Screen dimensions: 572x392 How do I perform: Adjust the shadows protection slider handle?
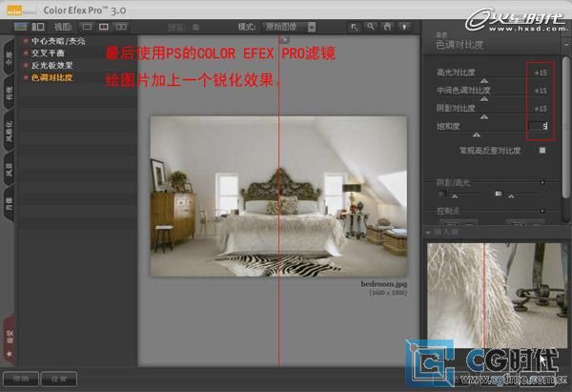tap(454, 196)
